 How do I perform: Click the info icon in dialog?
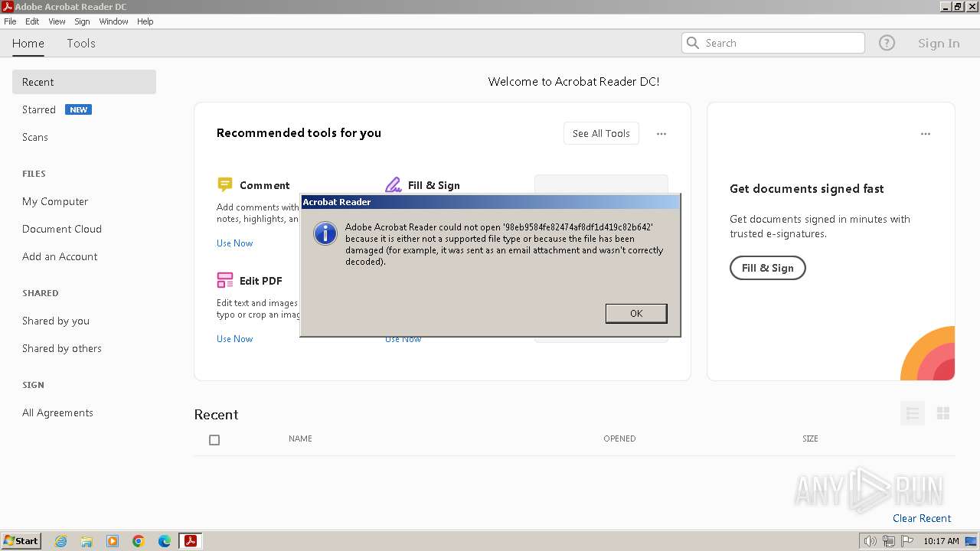[325, 233]
